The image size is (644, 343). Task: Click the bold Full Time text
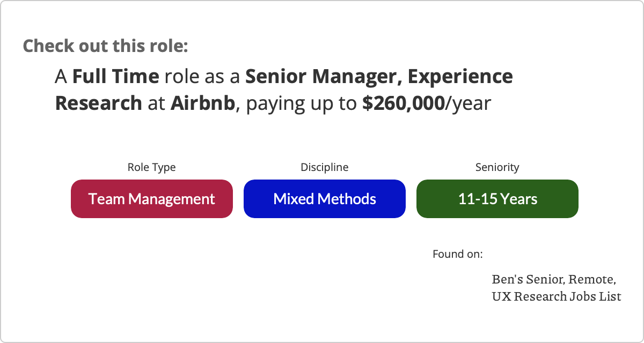(116, 77)
